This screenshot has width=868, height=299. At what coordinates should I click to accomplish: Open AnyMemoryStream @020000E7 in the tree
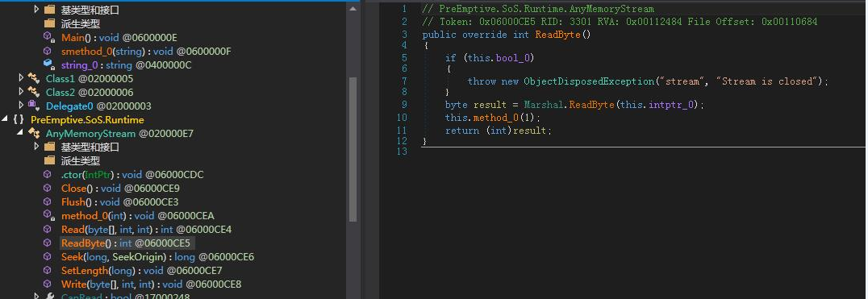coord(119,134)
